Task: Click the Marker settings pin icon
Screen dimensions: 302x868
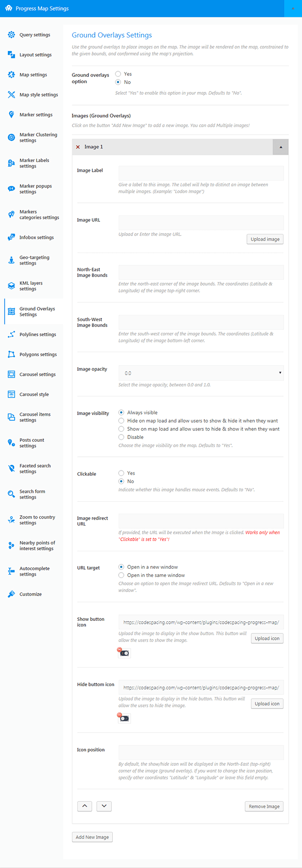Action: coord(11,114)
